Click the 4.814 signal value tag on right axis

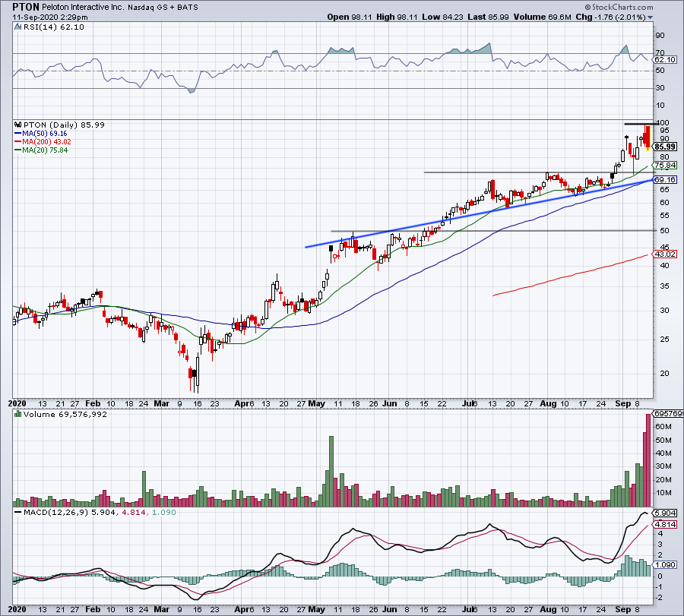click(665, 524)
